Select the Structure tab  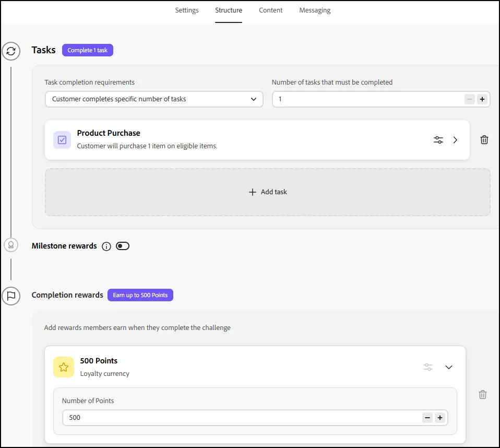click(229, 10)
